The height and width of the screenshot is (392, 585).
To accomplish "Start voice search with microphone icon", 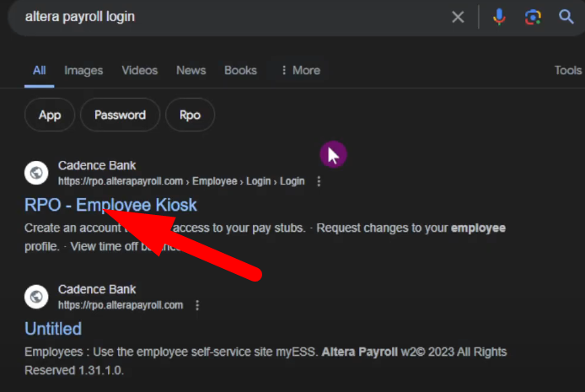I will (500, 17).
